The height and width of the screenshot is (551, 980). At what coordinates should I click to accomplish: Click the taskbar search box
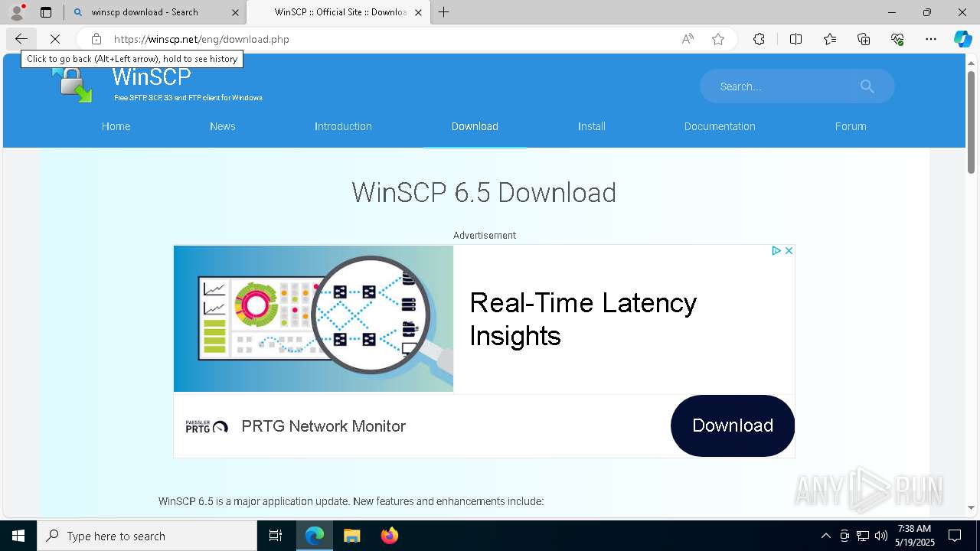147,536
